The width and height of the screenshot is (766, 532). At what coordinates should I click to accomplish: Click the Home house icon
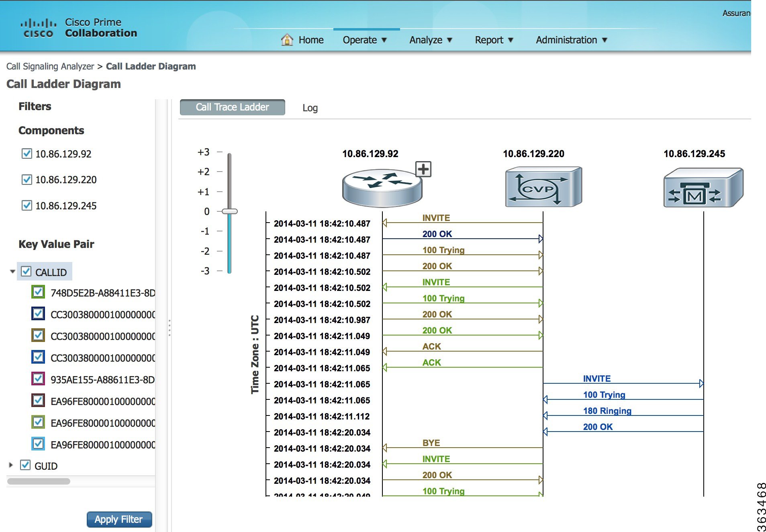pos(288,40)
